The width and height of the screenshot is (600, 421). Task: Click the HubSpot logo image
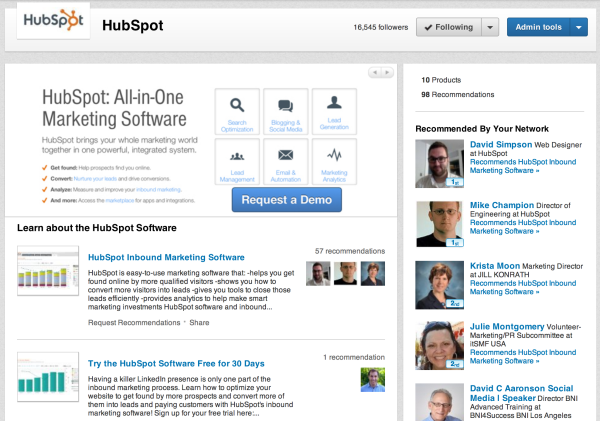[x=53, y=21]
